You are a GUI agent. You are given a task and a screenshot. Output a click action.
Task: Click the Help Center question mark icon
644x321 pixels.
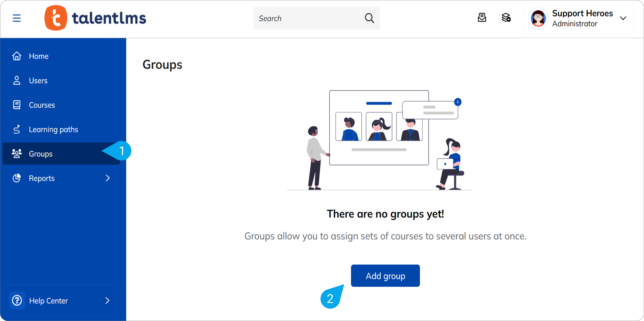click(17, 300)
